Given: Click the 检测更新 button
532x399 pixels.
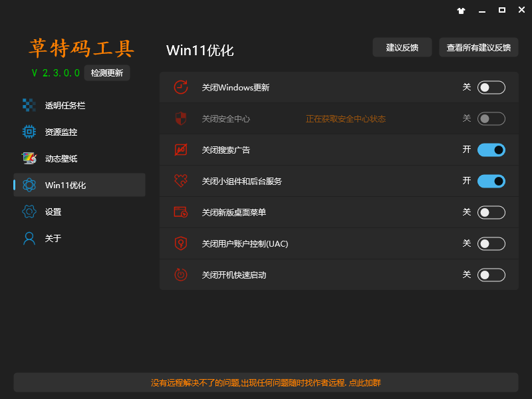Looking at the screenshot, I should point(107,73).
